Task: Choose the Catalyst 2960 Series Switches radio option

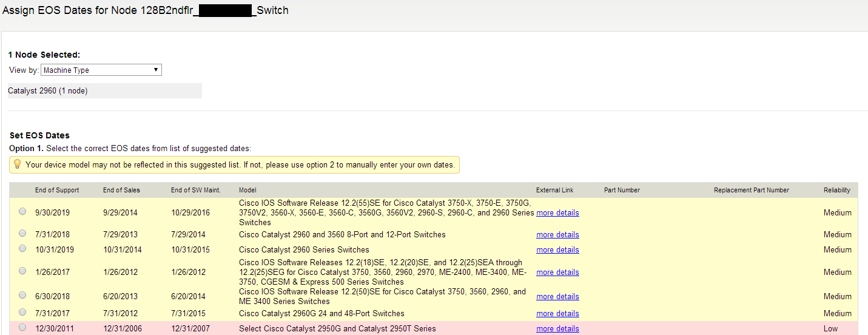Action: (x=22, y=248)
